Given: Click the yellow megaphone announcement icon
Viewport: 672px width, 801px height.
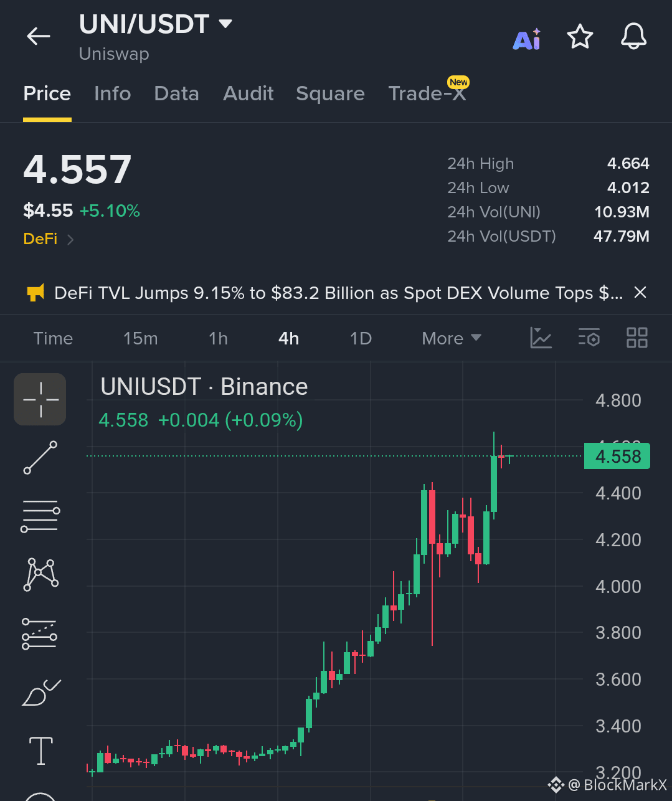Looking at the screenshot, I should click(35, 293).
